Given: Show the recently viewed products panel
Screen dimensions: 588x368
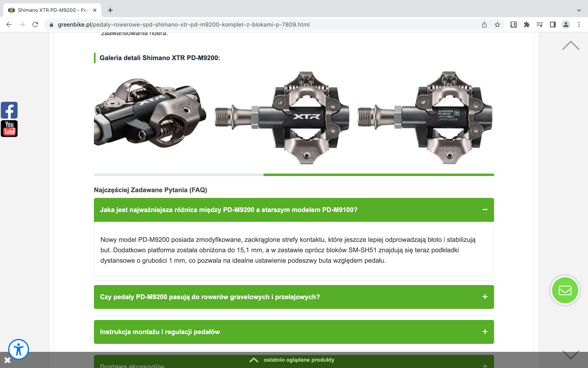Looking at the screenshot, I should pyautogui.click(x=292, y=360).
